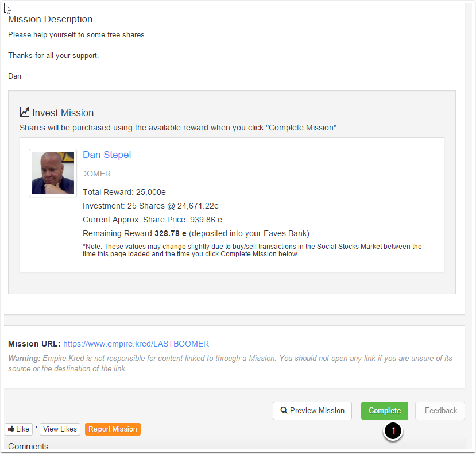Click the Invest Mission heading text
The width and height of the screenshot is (476, 454).
pos(63,113)
